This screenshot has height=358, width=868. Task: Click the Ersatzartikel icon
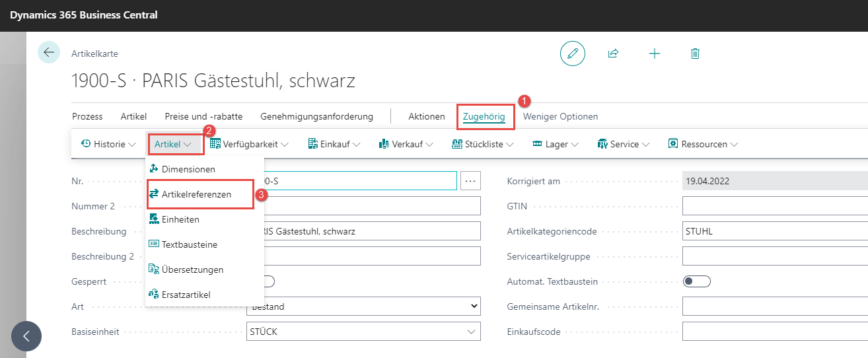pos(154,295)
